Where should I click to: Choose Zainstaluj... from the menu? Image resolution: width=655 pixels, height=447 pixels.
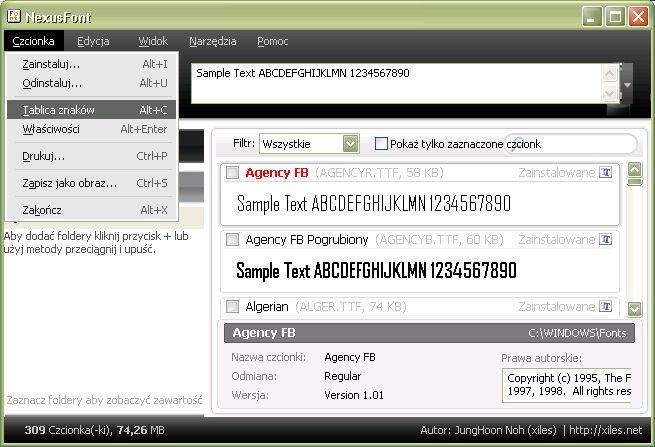(92, 64)
